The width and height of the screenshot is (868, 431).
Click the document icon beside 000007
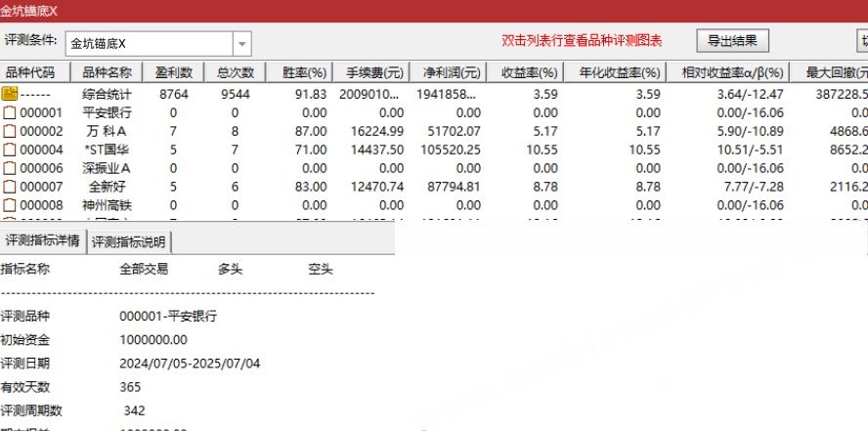point(10,187)
